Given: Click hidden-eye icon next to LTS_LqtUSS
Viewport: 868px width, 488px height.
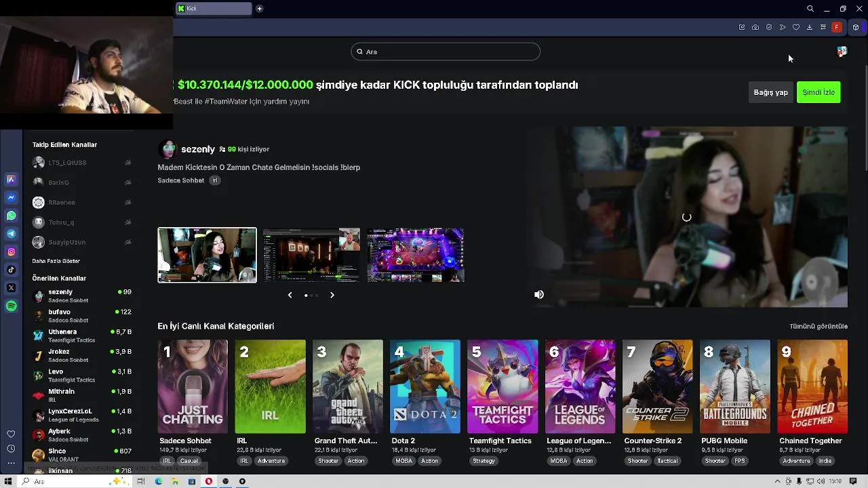Looking at the screenshot, I should 127,163.
